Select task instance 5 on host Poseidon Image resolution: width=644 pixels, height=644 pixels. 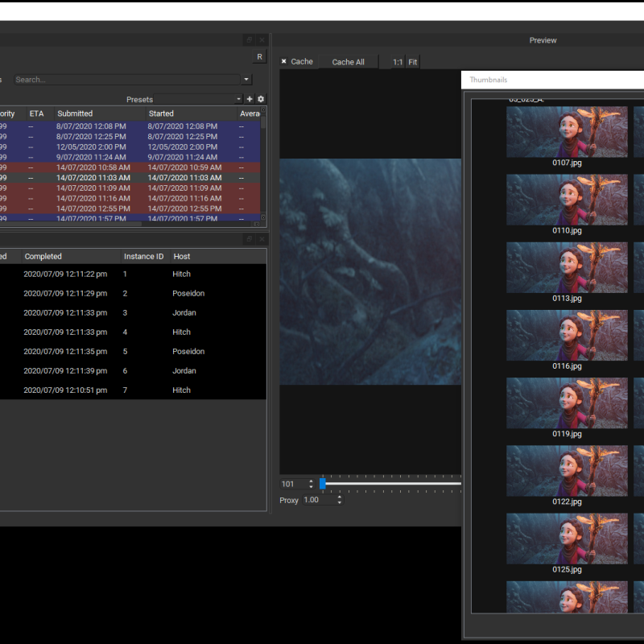[133, 351]
